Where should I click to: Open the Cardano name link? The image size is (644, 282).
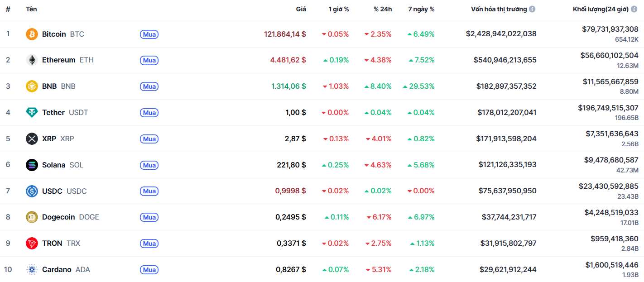[x=57, y=270]
